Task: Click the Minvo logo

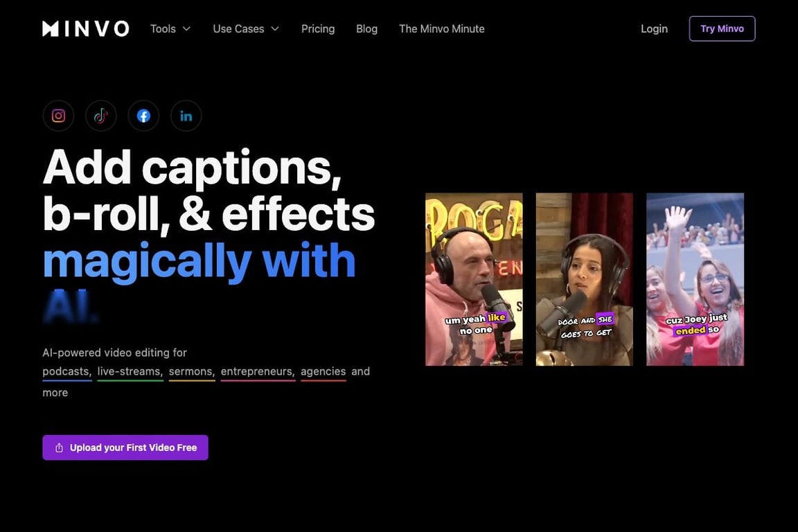Action: [x=85, y=28]
